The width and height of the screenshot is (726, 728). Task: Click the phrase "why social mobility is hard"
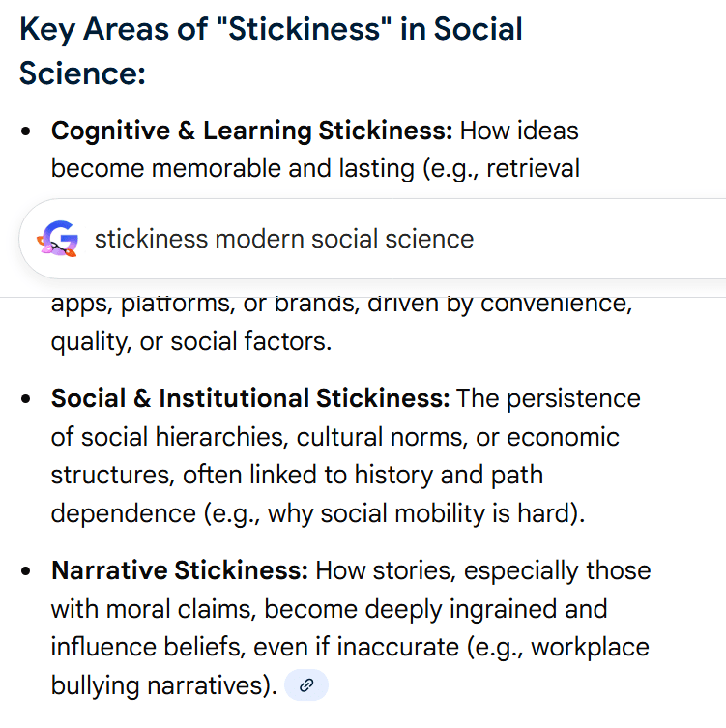pos(421,512)
